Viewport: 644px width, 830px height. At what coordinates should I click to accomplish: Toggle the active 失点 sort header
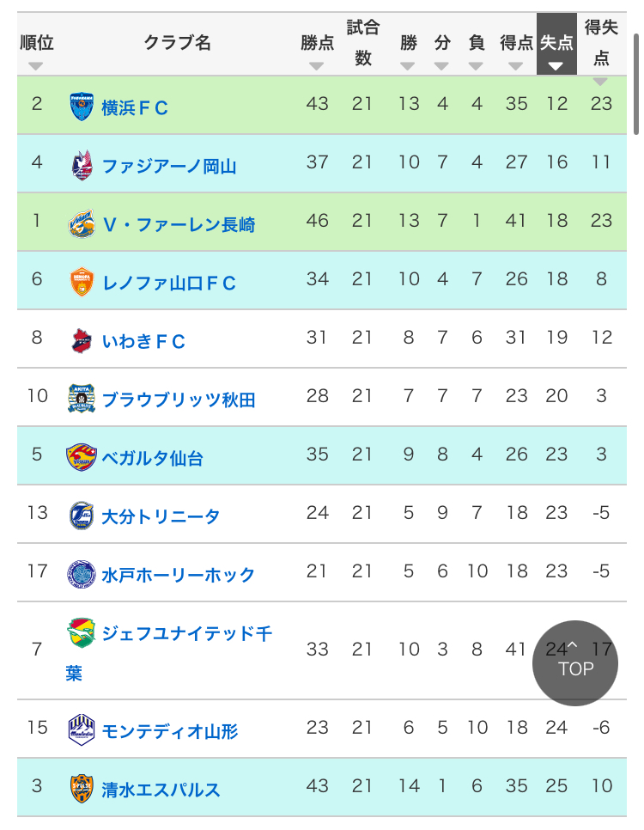pyautogui.click(x=556, y=44)
